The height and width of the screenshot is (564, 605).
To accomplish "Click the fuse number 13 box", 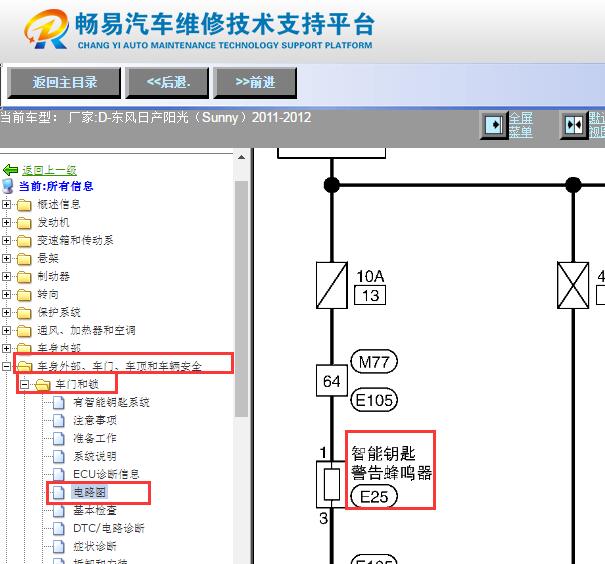I will coord(370,296).
